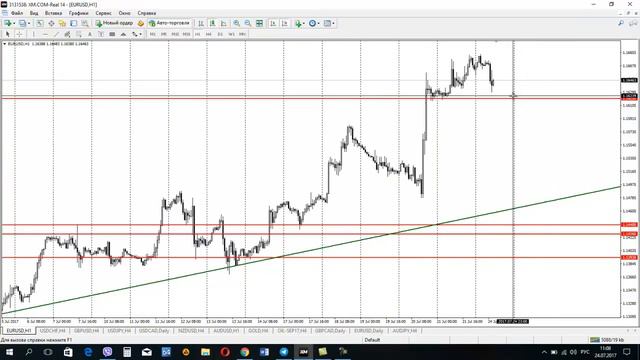The width and height of the screenshot is (640, 360).
Task: Switch to USDCAD,Daily chart tab
Action: [154, 331]
